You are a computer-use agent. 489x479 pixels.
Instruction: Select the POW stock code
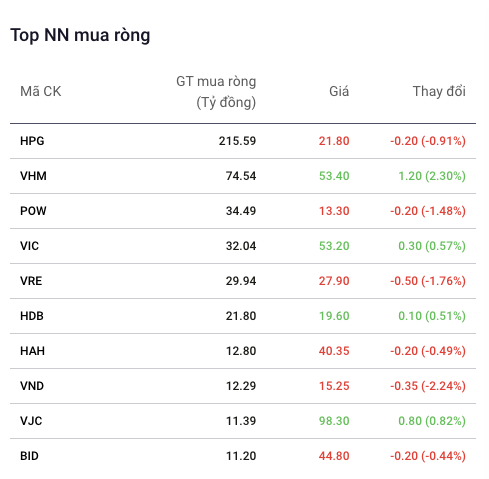[33, 211]
